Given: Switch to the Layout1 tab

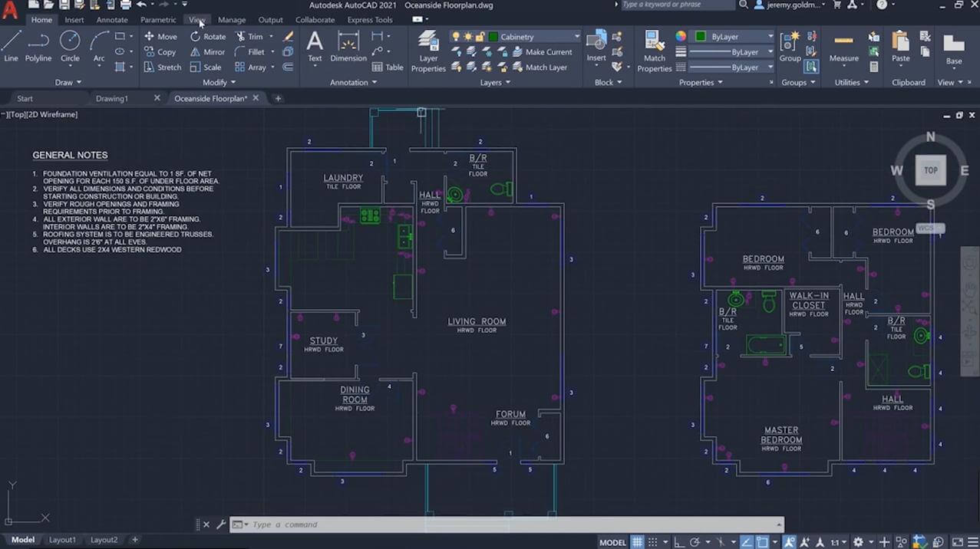Looking at the screenshot, I should click(x=62, y=540).
